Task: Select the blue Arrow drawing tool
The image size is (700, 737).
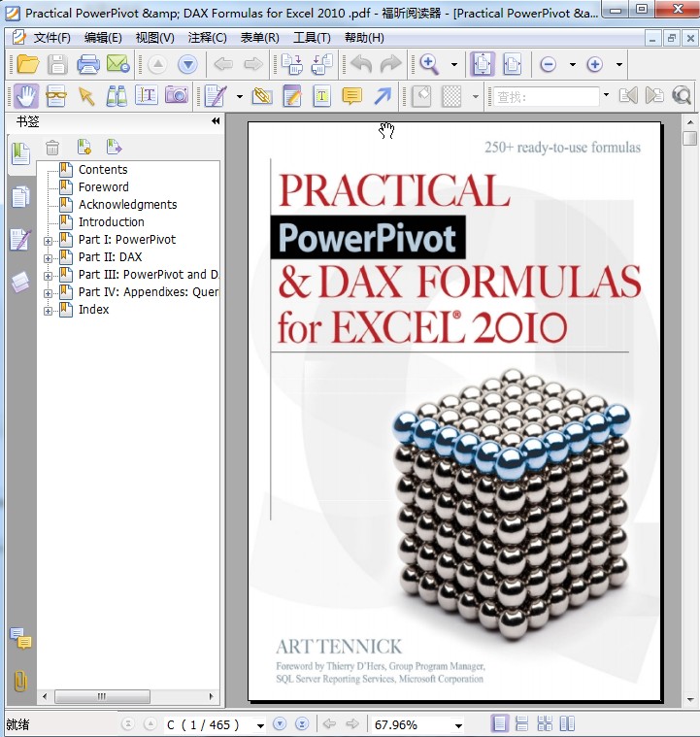Action: 383,96
